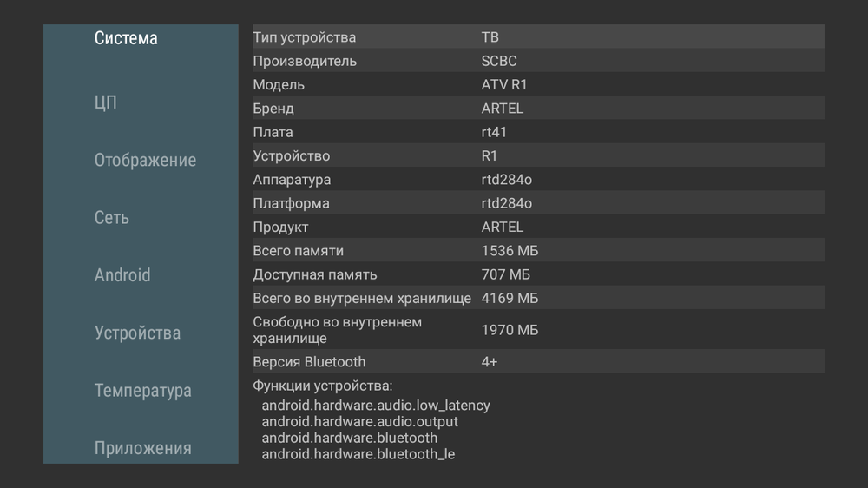Image resolution: width=868 pixels, height=488 pixels.
Task: Select the Платформа row
Action: pos(538,203)
